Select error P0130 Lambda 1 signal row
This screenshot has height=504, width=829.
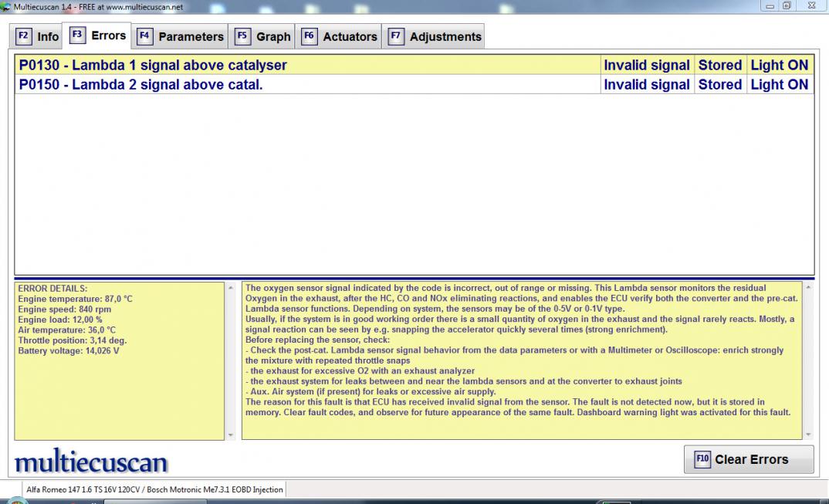[414, 65]
